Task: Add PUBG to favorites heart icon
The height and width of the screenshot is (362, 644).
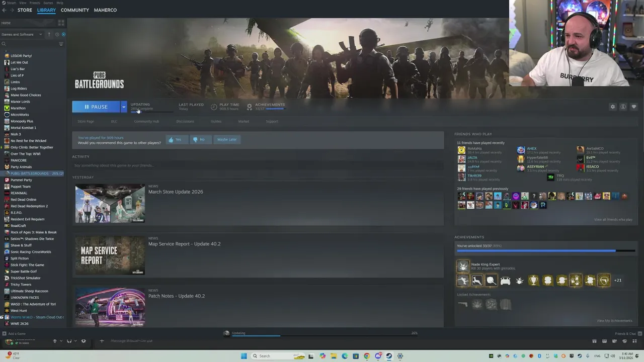Action: [633, 107]
